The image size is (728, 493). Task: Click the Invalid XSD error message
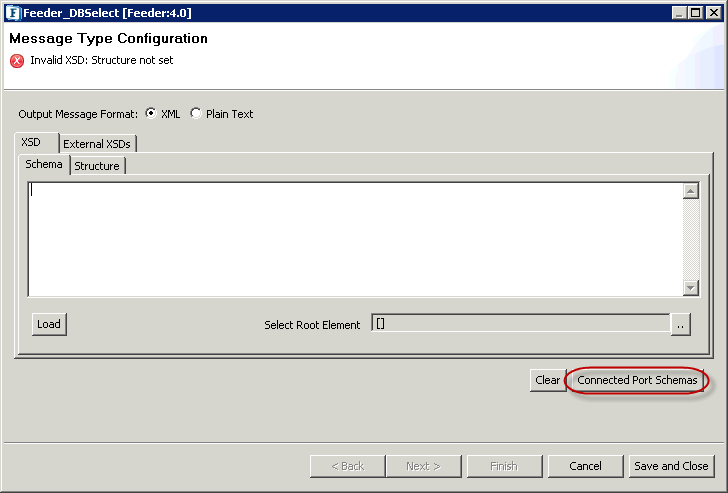(x=102, y=60)
